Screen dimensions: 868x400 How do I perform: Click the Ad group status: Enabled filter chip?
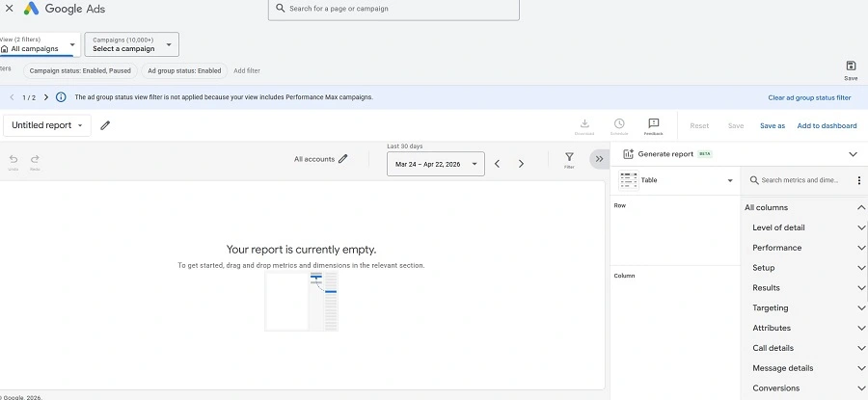184,70
